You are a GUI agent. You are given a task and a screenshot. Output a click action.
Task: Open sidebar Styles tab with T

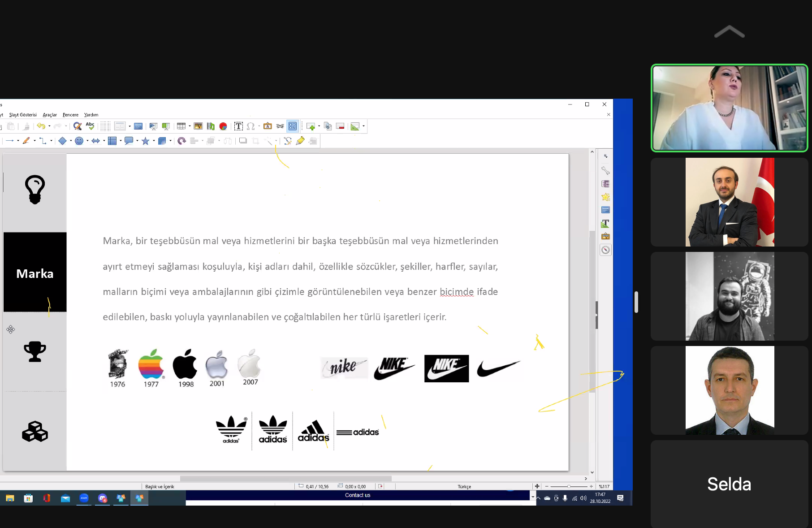pyautogui.click(x=605, y=223)
